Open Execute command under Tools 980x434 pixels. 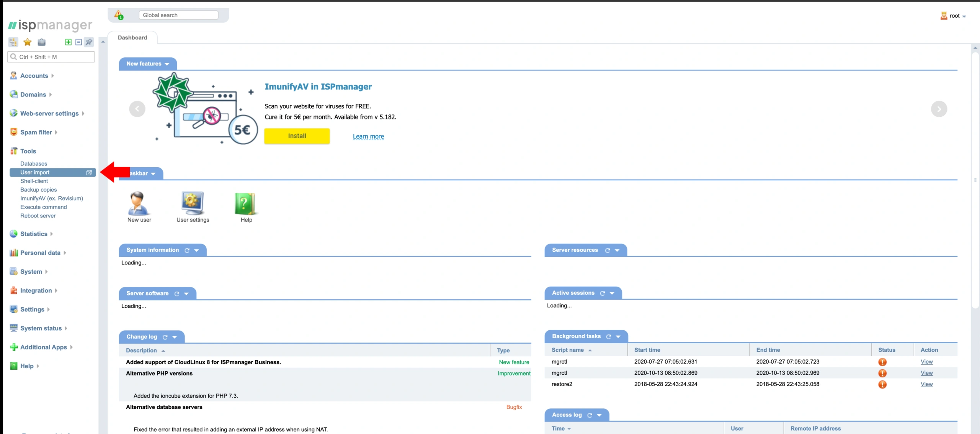pos(43,207)
